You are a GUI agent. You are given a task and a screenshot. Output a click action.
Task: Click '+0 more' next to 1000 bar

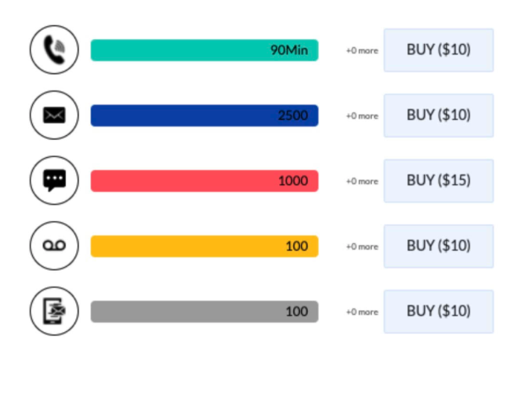point(362,181)
